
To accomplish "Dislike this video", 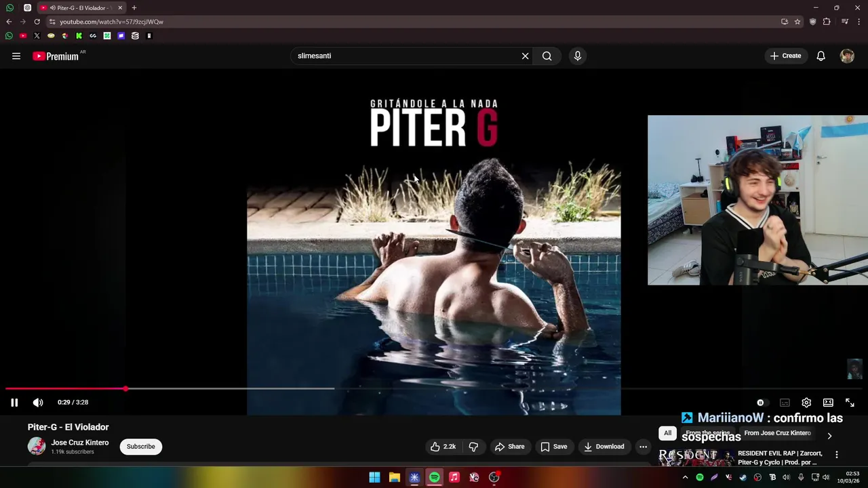I will click(x=473, y=447).
